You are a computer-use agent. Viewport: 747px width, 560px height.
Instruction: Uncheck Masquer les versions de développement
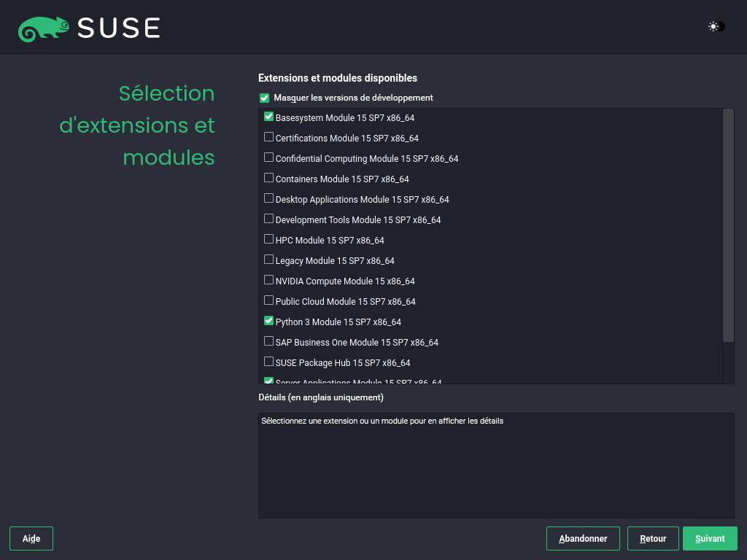pos(264,98)
